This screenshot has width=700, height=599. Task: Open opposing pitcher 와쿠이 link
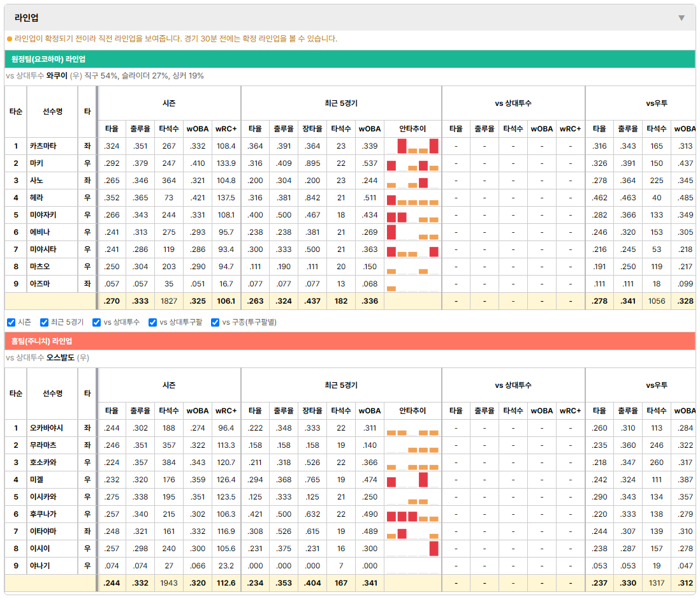(x=57, y=75)
